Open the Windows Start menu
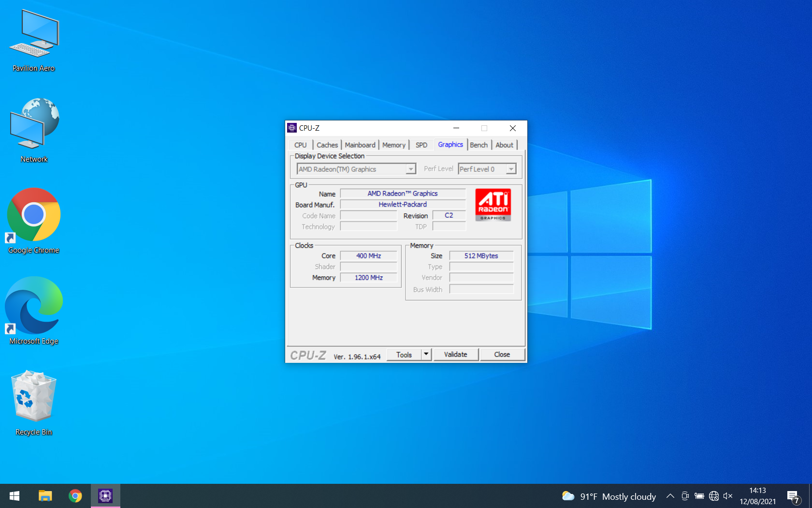This screenshot has width=812, height=508. tap(14, 496)
